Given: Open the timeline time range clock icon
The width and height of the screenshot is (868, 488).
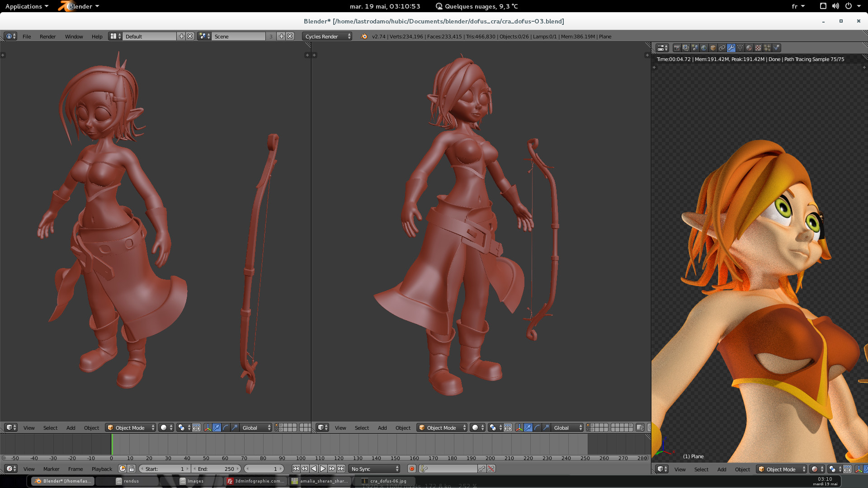Looking at the screenshot, I should tap(122, 469).
